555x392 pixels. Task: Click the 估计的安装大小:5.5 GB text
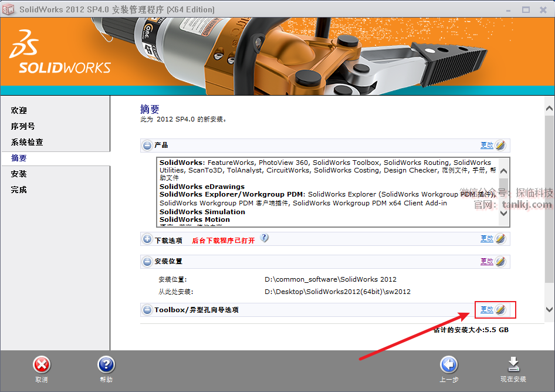tap(471, 330)
